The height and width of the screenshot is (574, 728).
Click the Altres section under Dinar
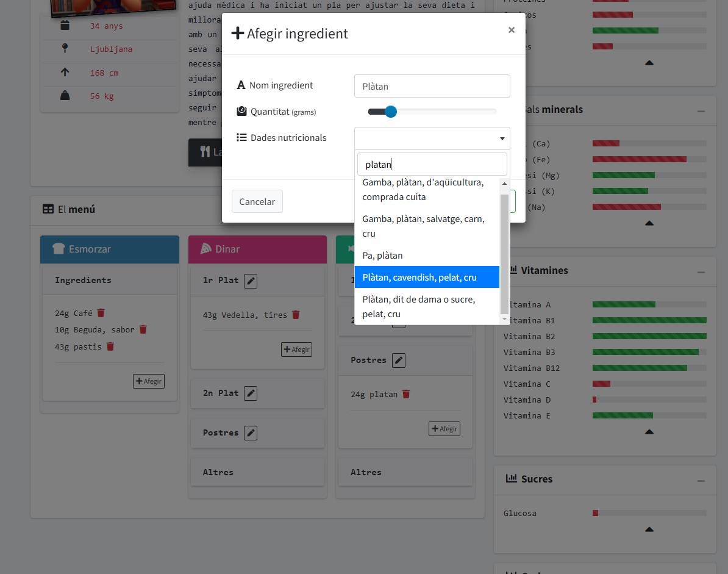point(257,472)
